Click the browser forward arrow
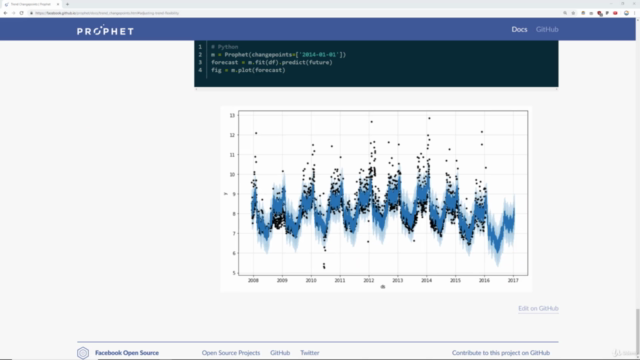This screenshot has width=640, height=360. click(13, 13)
